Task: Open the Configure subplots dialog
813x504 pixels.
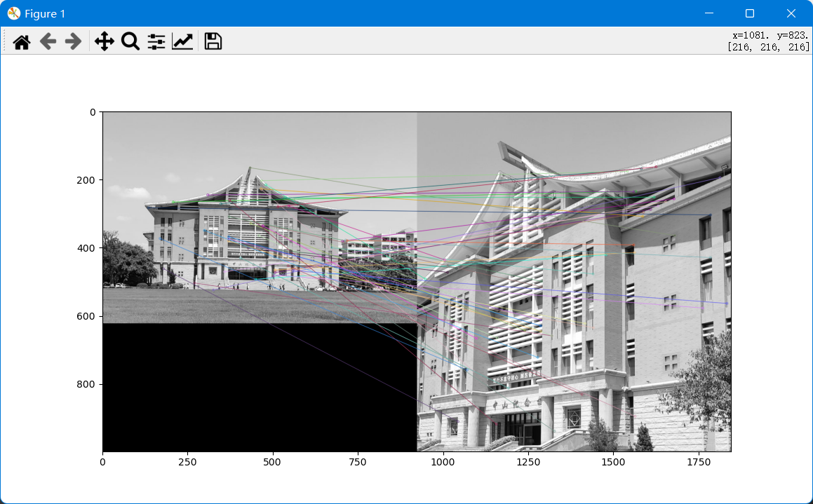Action: pyautogui.click(x=156, y=41)
